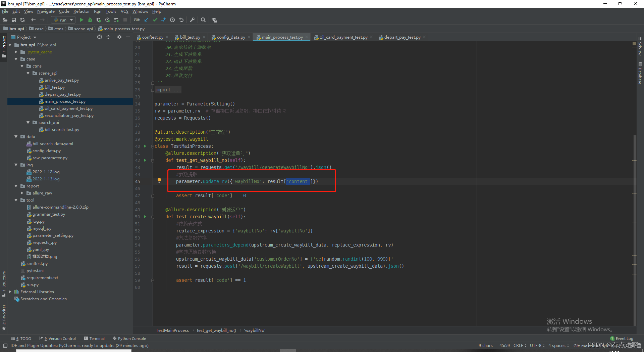Click the tool windows quick-access icon in the bottom-left corner

pyautogui.click(x=5, y=345)
